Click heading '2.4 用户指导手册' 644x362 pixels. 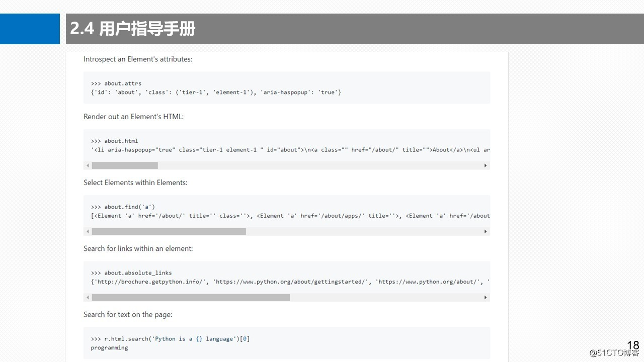[x=132, y=29]
